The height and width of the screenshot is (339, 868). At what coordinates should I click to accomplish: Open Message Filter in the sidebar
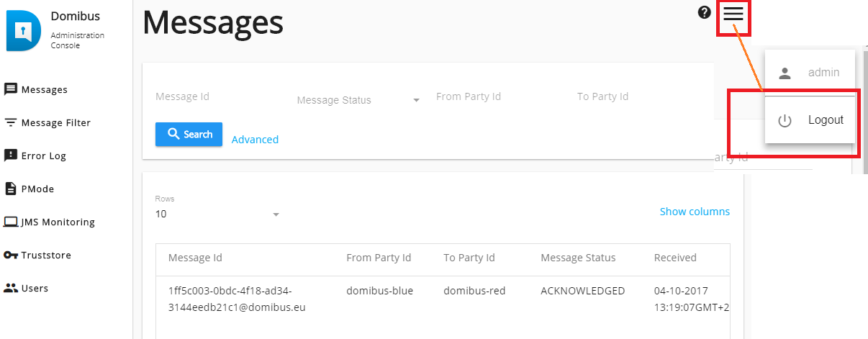pyautogui.click(x=56, y=123)
